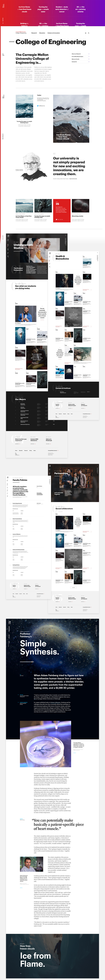Click the Recent collaborations heading
Viewport: 105px width, 980px height.
pyautogui.click(x=64, y=509)
